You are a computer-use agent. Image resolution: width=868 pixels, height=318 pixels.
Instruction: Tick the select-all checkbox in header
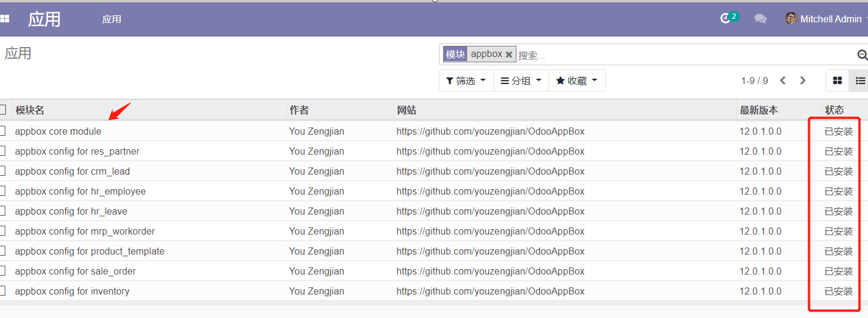point(2,109)
